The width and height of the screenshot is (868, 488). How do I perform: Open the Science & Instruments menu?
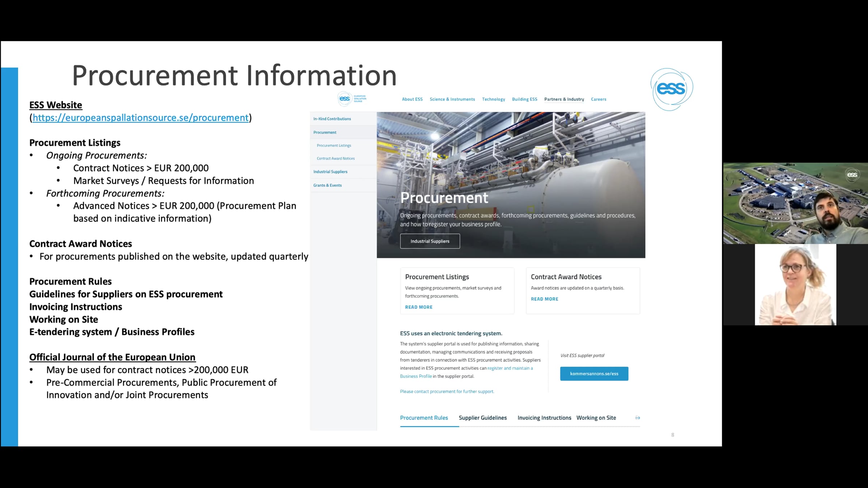pyautogui.click(x=452, y=99)
